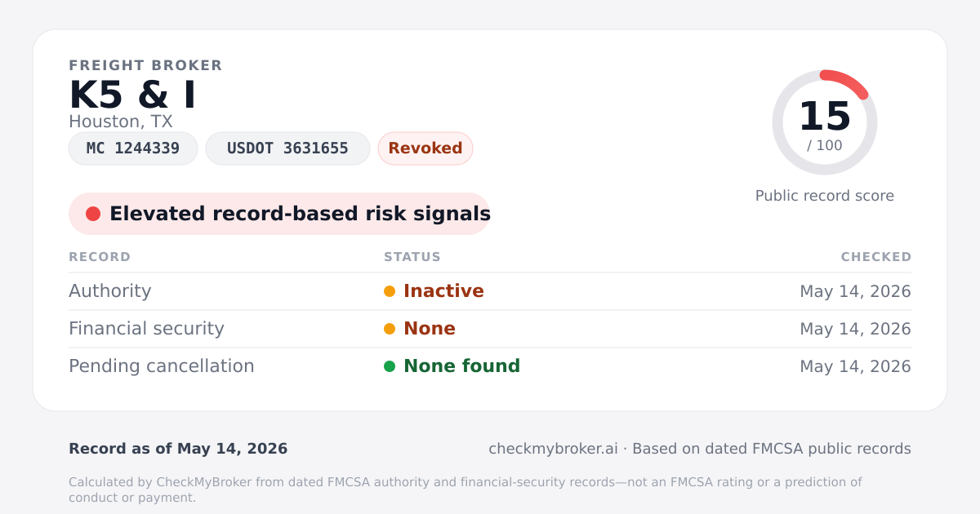
Task: Click the red dot beside Elevated risk signals
Action: pos(93,214)
